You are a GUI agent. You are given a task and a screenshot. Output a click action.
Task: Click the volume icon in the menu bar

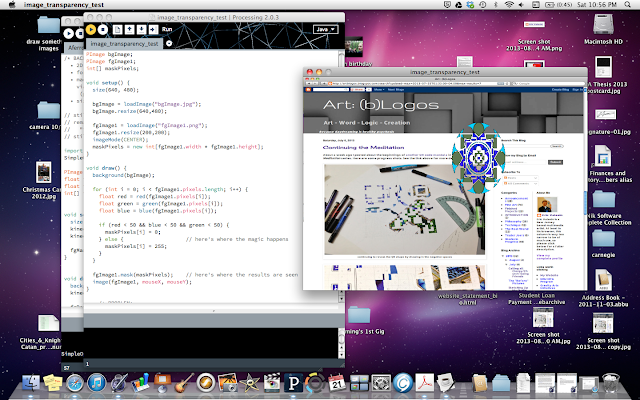522,4
